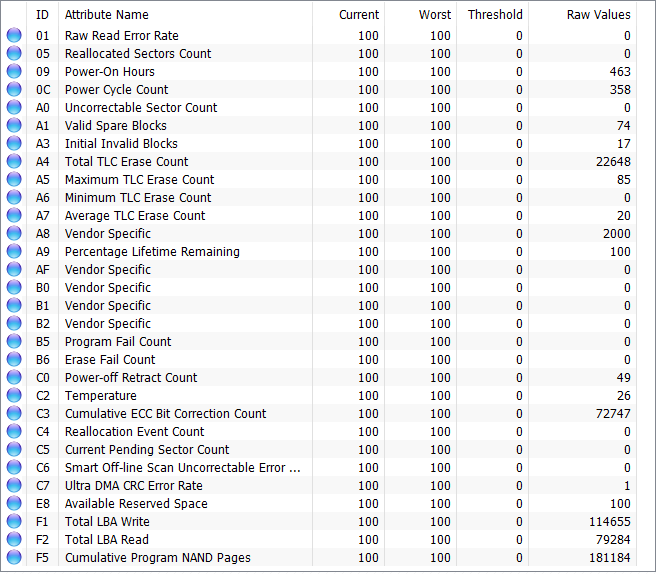Click status orb beside Total LBA Read

pos(14,539)
